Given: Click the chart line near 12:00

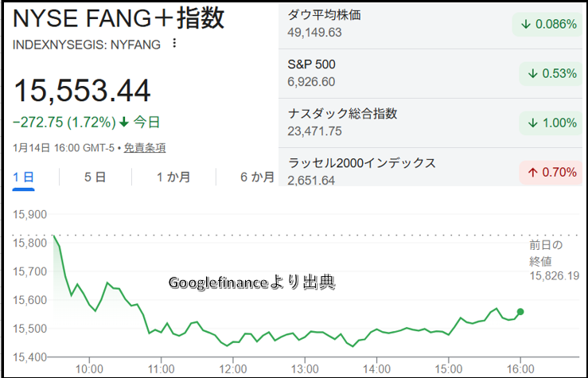Looking at the screenshot, I should click(x=232, y=343).
